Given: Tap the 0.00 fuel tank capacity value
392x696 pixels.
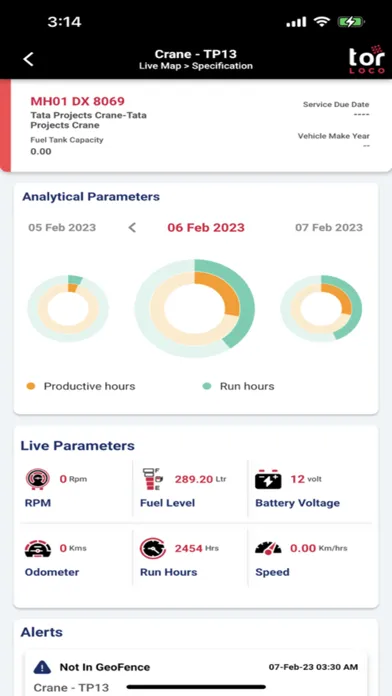Looking at the screenshot, I should (41, 151).
